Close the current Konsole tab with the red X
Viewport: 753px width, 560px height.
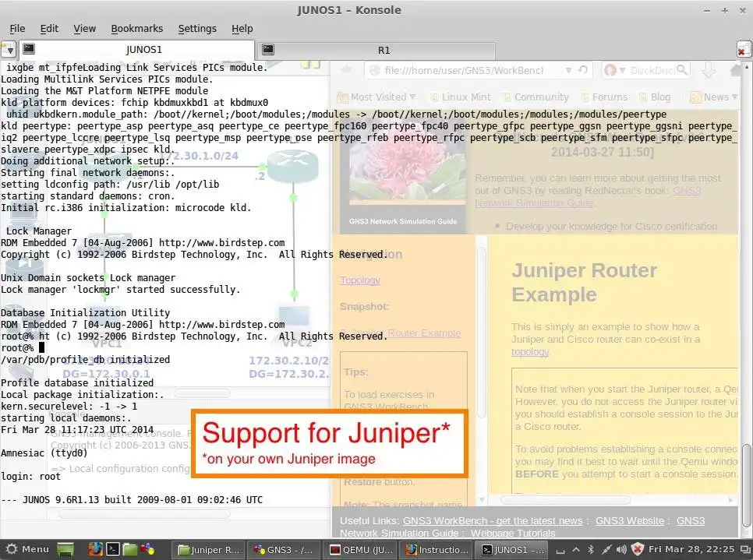[x=744, y=50]
